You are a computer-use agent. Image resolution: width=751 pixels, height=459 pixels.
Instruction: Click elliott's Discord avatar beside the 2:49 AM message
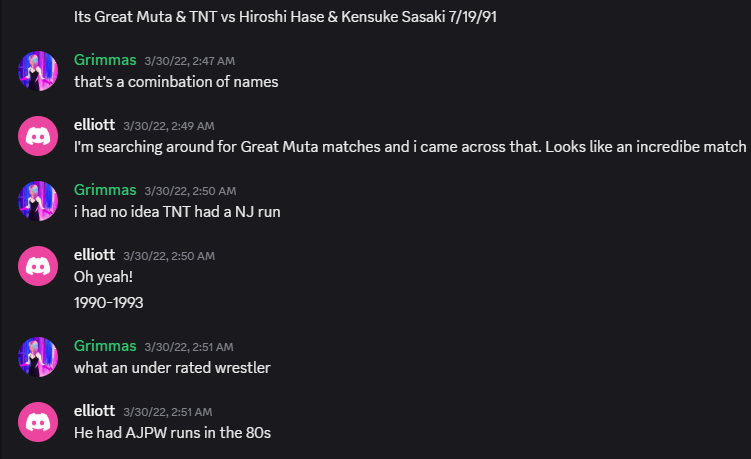(38, 136)
